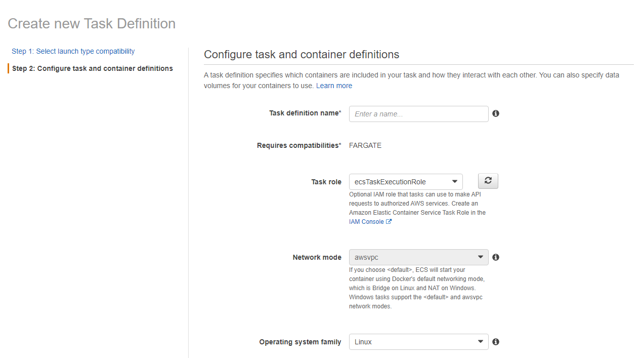This screenshot has width=644, height=358.
Task: Click the Operating system family info icon
Action: 496,342
